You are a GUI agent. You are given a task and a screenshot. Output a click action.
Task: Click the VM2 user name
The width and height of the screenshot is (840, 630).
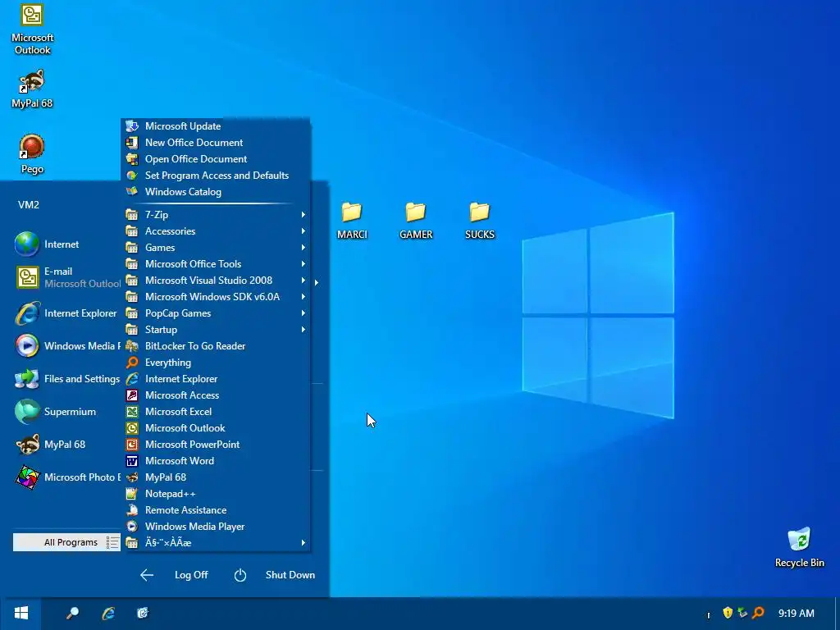[x=29, y=204]
